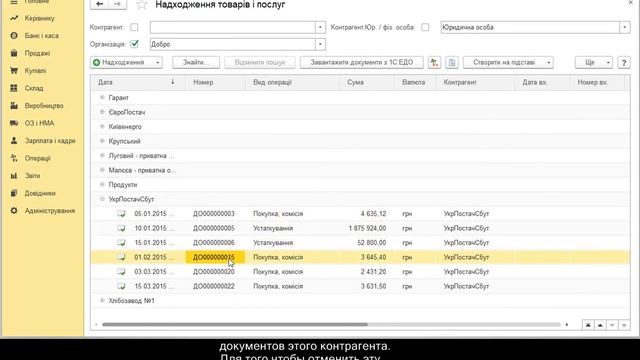Expand the Луговий - приватна group
Image resolution: width=640 pixels, height=360 pixels.
click(x=102, y=156)
